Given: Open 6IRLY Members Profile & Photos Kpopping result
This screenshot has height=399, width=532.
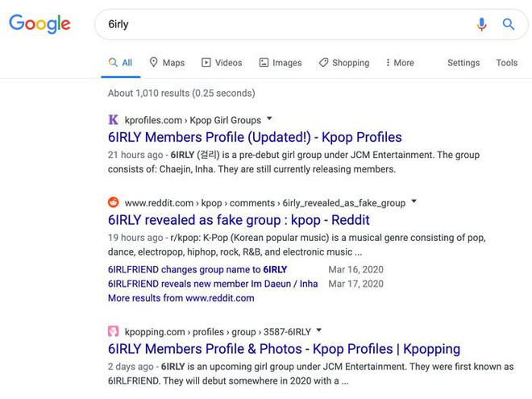Looking at the screenshot, I should pos(284,349).
